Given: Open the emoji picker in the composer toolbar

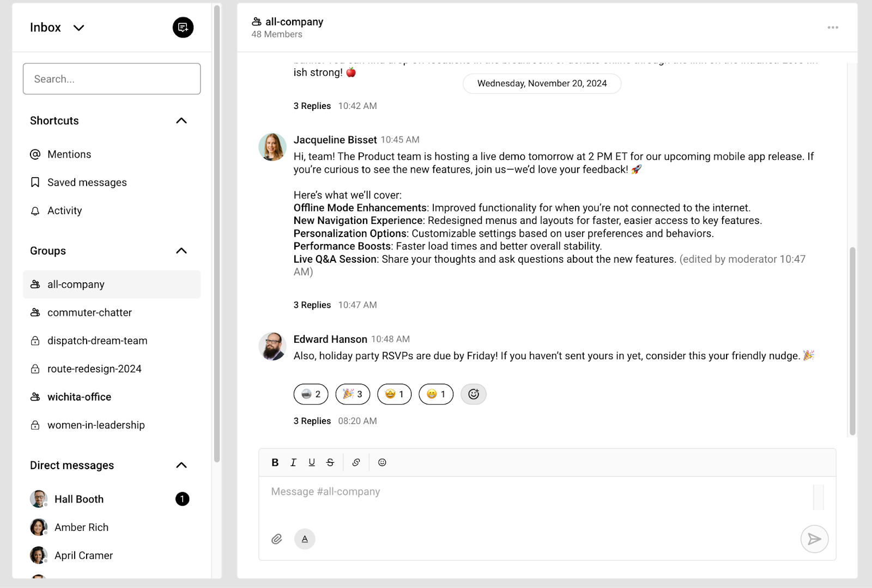Looking at the screenshot, I should pos(382,462).
